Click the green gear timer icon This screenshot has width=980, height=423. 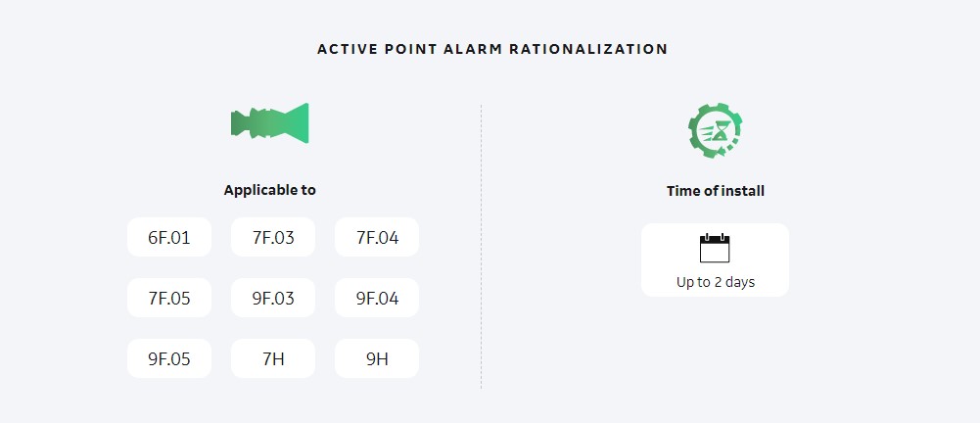coord(715,129)
